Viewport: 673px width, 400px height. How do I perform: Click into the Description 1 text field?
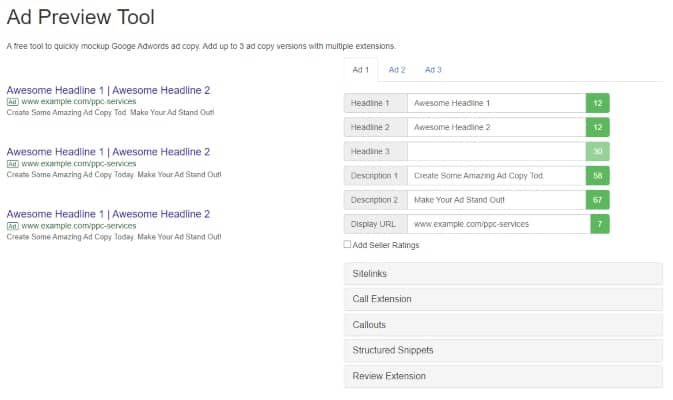(x=497, y=176)
